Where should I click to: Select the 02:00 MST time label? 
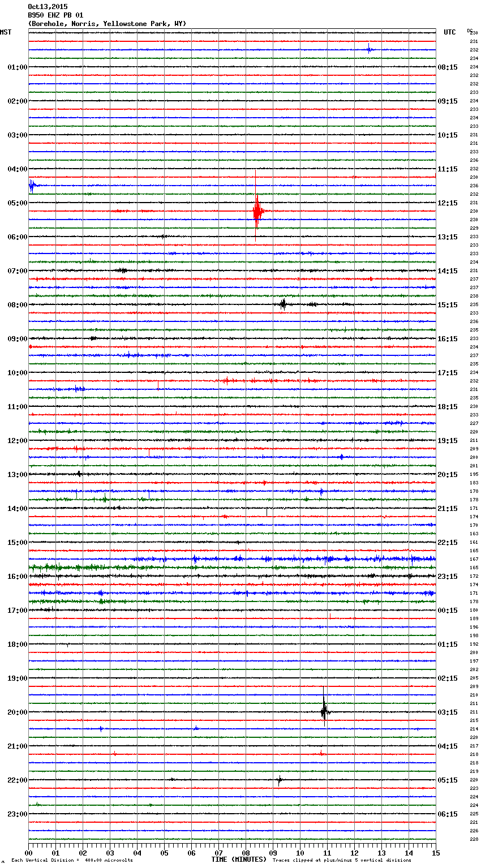point(17,101)
